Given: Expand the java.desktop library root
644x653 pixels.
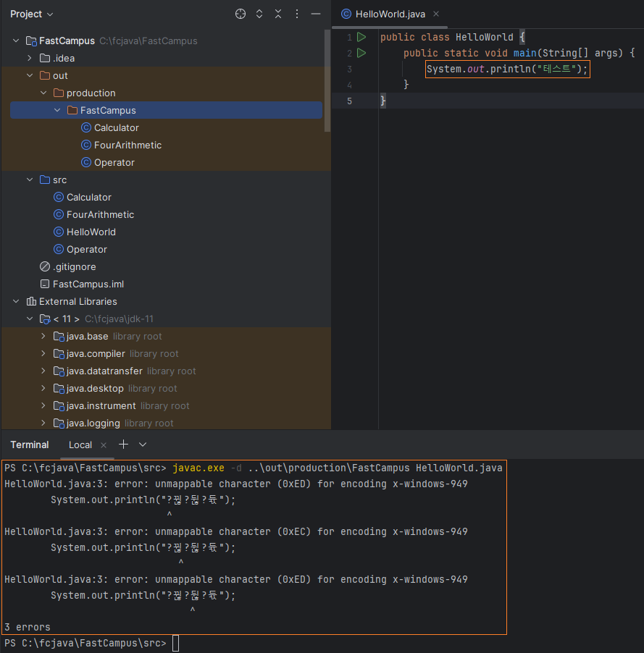Looking at the screenshot, I should coord(43,388).
